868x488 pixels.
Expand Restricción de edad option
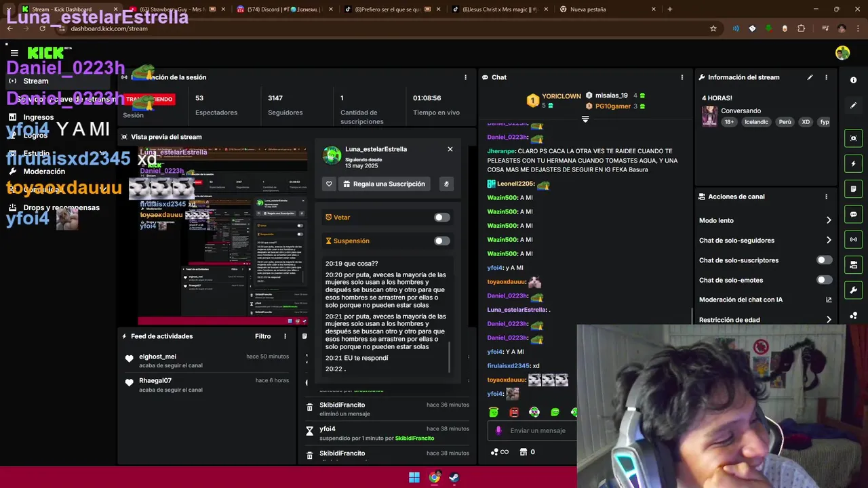[829, 320]
